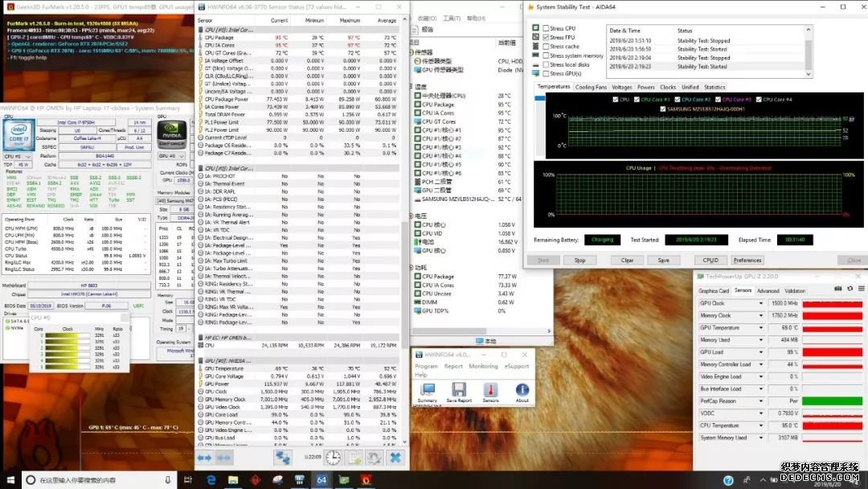Image resolution: width=868 pixels, height=489 pixels.
Task: Reset the clock timer icon in sensor window
Action: pos(333,458)
